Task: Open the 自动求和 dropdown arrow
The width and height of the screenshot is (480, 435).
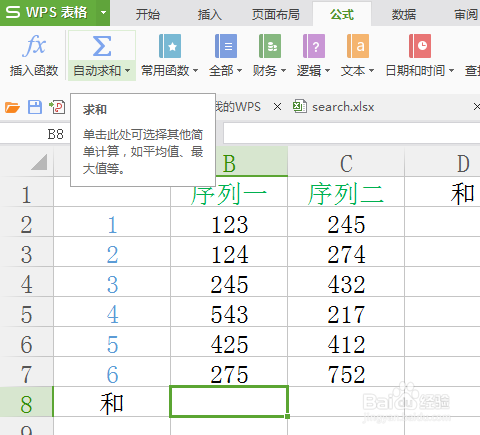Action: point(127,71)
